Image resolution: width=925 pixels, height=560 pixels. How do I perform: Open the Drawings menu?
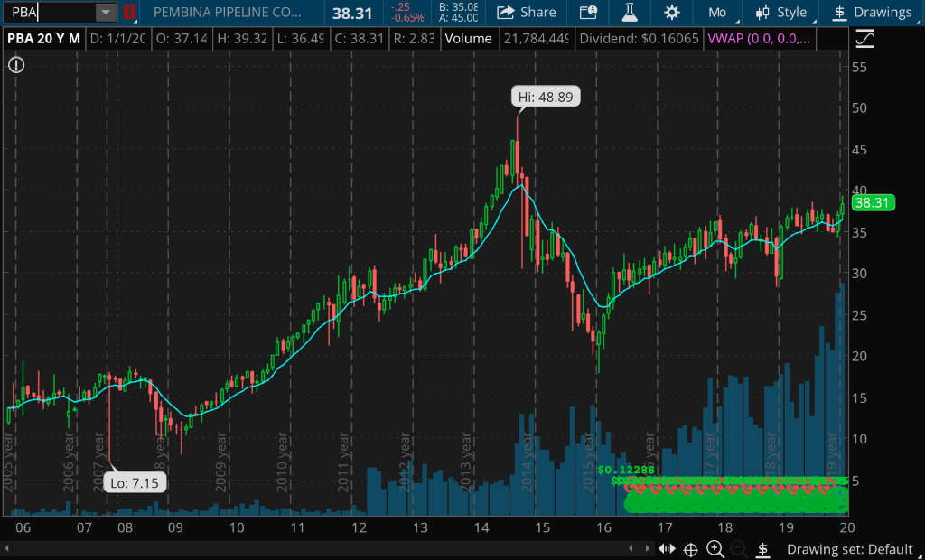tap(872, 13)
